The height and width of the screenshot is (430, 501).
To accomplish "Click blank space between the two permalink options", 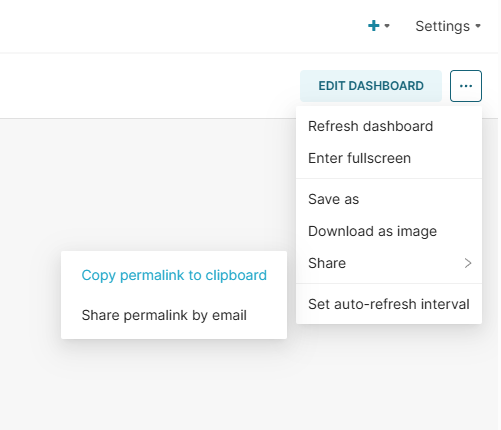I will (174, 295).
